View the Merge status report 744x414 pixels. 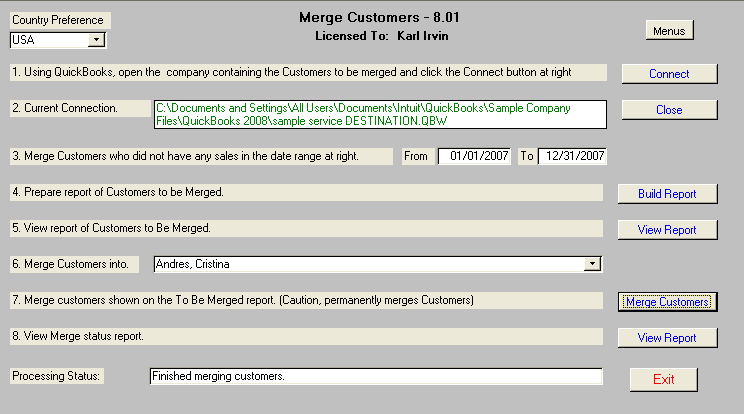tap(667, 338)
